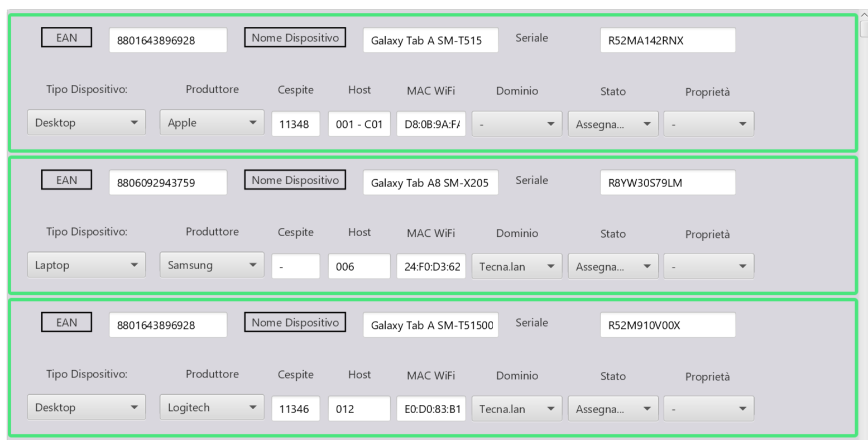Image resolution: width=868 pixels, height=440 pixels.
Task: Open the Produttore dropdown showing Logitech
Action: pyautogui.click(x=212, y=408)
